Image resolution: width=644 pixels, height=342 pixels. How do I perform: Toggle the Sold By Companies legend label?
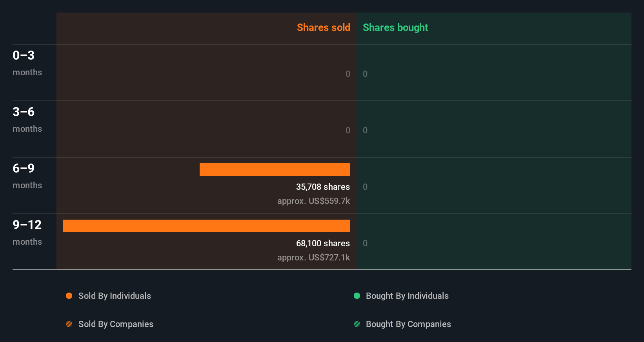[116, 324]
